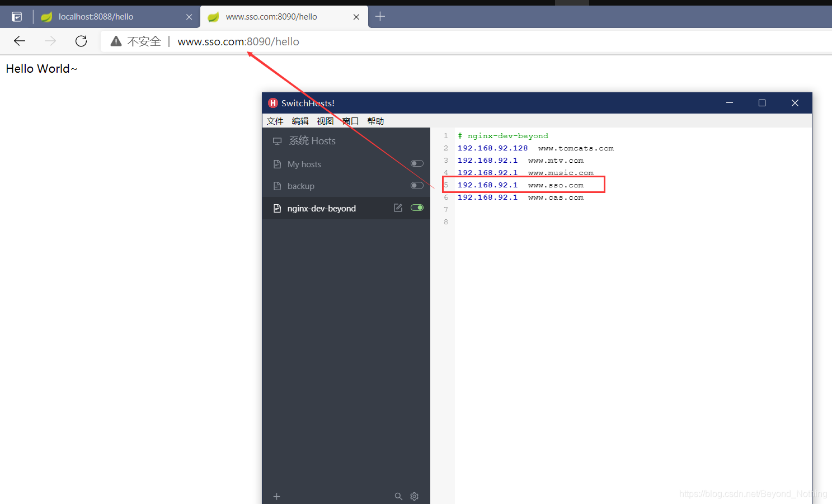Click line number 7 in the editor gutter
The width and height of the screenshot is (832, 504).
click(x=446, y=210)
